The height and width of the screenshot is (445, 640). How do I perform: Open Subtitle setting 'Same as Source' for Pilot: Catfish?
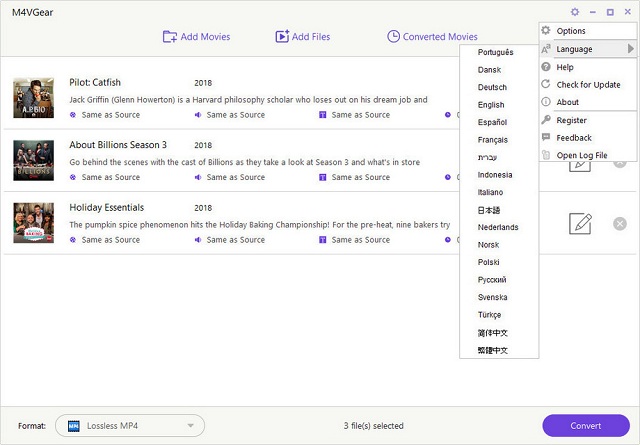click(360, 115)
